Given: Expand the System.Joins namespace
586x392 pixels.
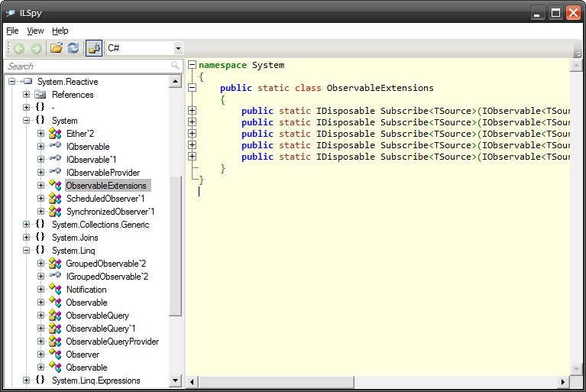Looking at the screenshot, I should pyautogui.click(x=26, y=238).
